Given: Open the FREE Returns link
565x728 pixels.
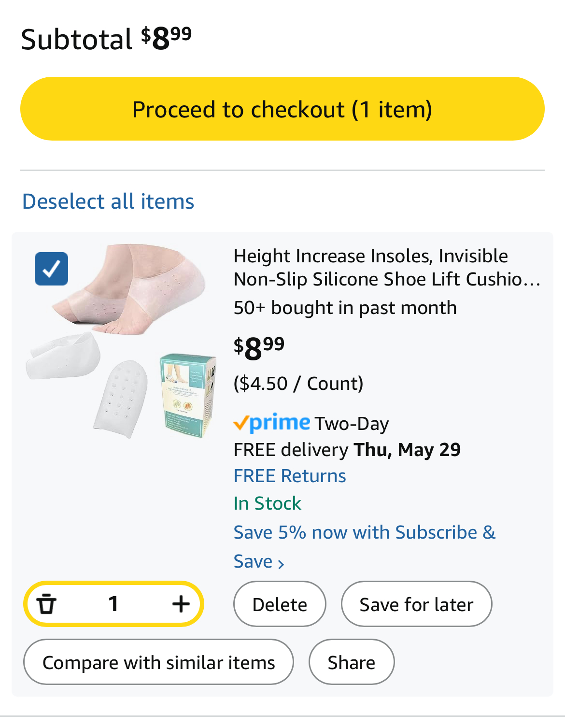Looking at the screenshot, I should 290,476.
